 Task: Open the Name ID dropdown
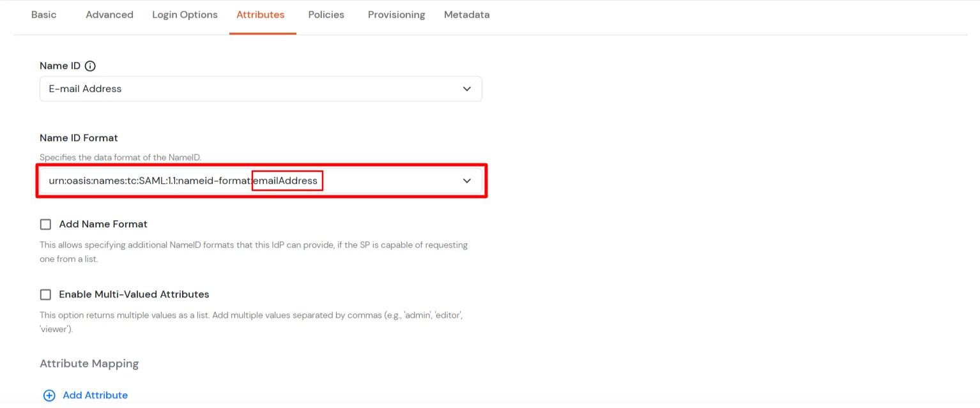261,89
